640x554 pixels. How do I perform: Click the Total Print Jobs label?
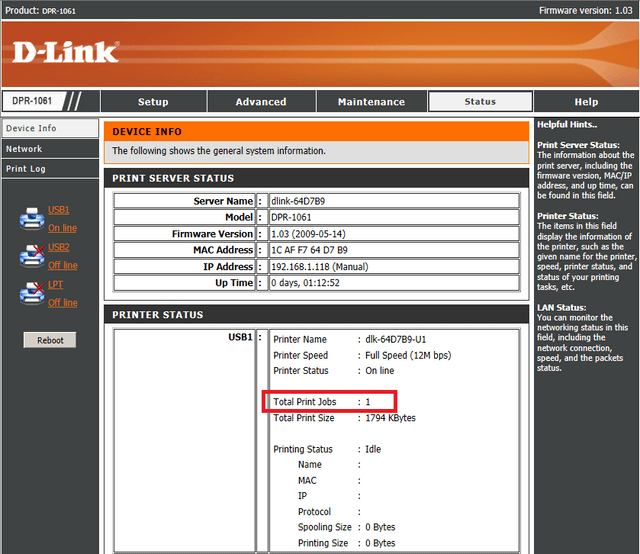coord(305,402)
